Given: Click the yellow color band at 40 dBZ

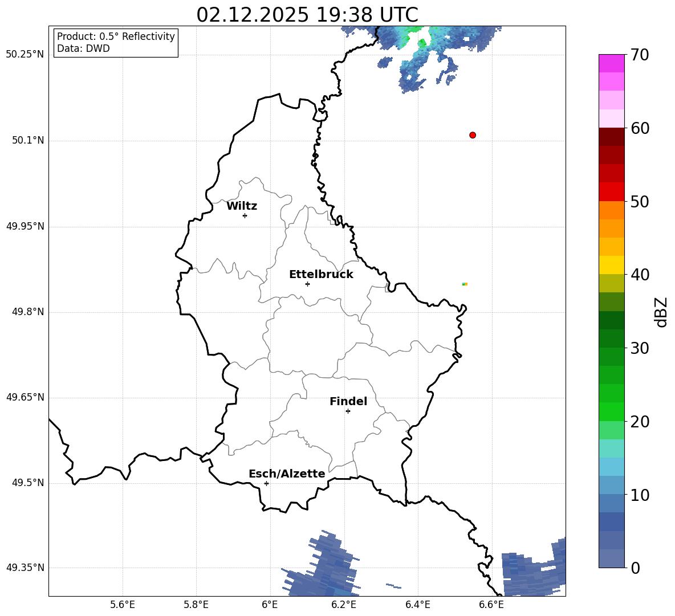Looking at the screenshot, I should pyautogui.click(x=611, y=265).
